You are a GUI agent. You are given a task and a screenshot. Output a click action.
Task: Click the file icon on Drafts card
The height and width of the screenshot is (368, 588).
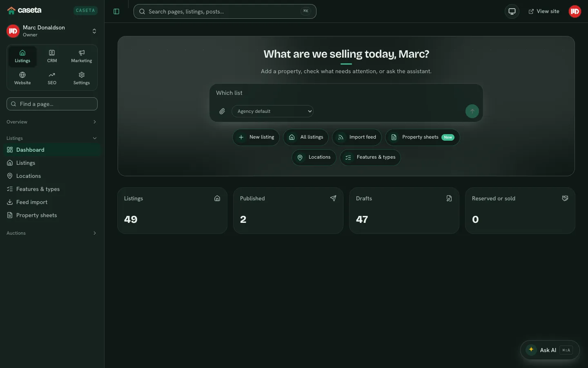pos(449,198)
